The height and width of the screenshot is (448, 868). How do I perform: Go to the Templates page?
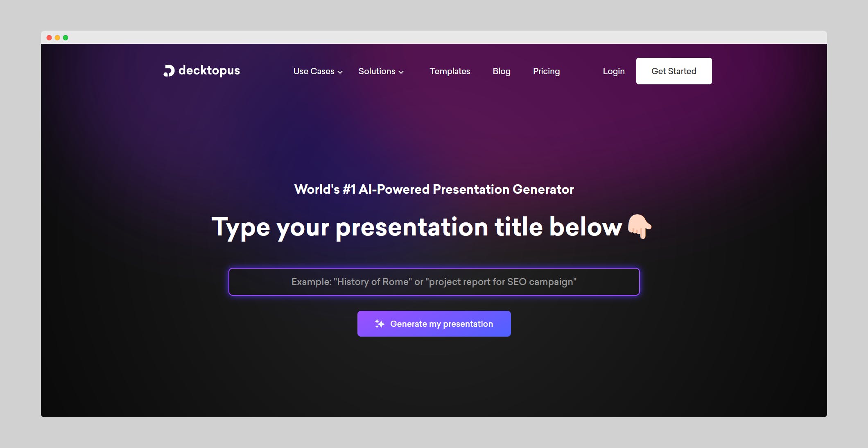point(450,71)
